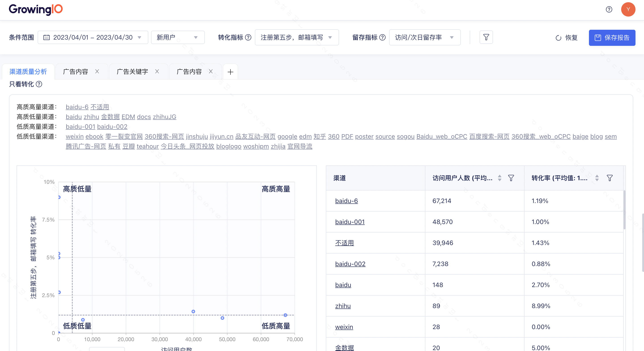Open docs link in 高质低量渠道 list

pyautogui.click(x=144, y=117)
